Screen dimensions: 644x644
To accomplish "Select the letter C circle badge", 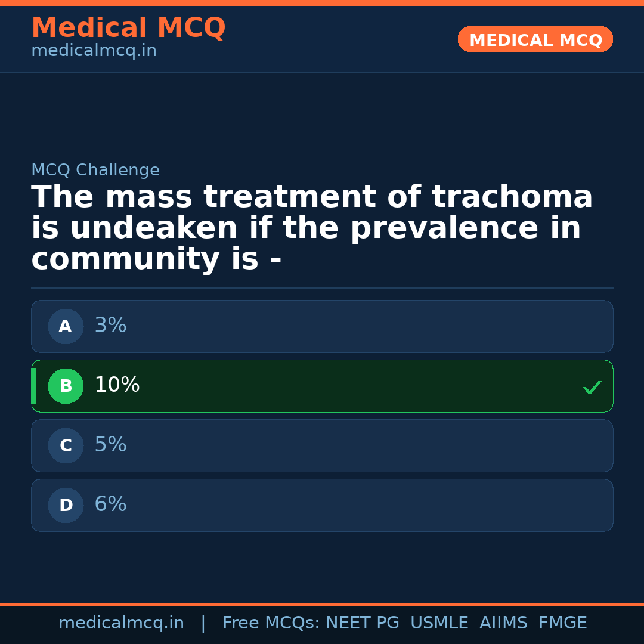I will point(66,445).
